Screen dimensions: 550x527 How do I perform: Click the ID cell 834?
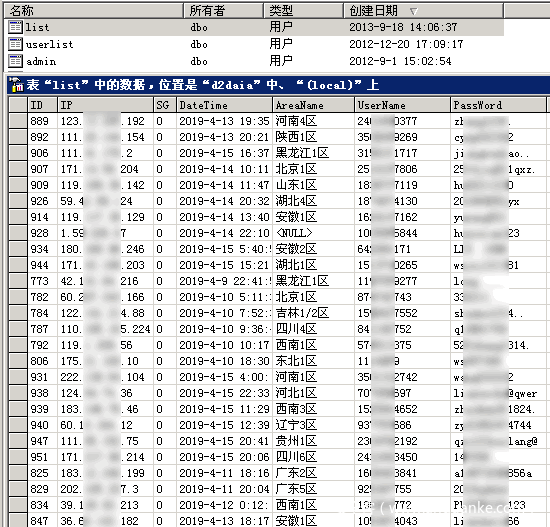click(42, 505)
